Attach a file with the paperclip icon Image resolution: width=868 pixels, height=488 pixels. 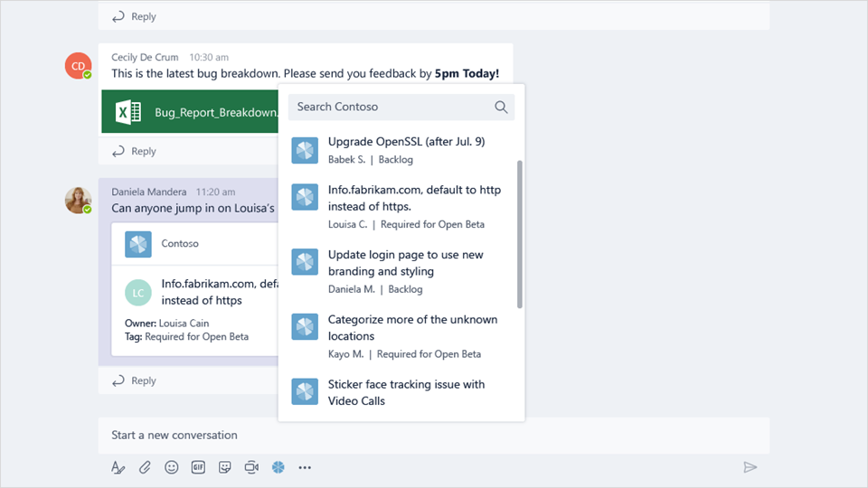(145, 467)
